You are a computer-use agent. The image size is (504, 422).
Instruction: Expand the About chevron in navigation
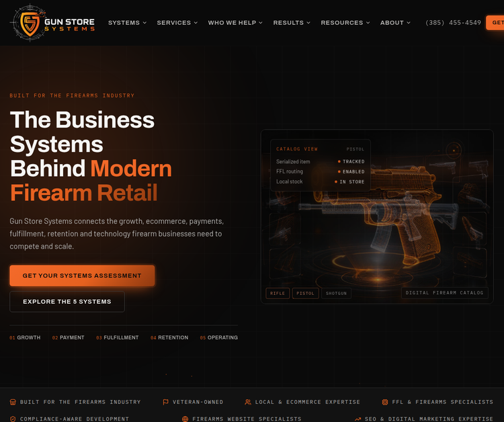[409, 23]
